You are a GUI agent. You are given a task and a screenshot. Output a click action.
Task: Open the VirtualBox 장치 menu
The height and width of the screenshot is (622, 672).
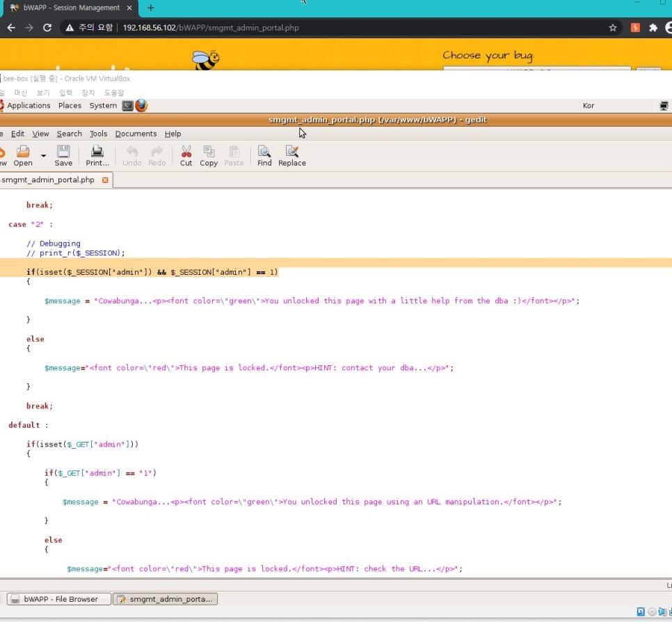[x=88, y=93]
